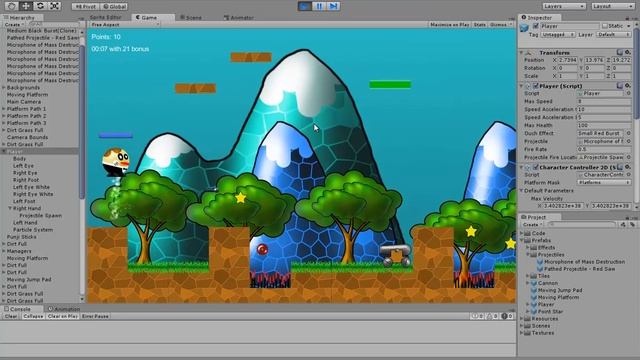Toggle Collapse in Console
This screenshot has height=360, width=640.
pos(33,316)
